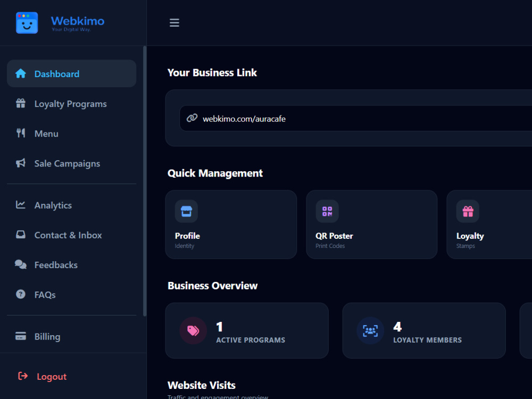Click the Analytics chart icon
This screenshot has height=399, width=532.
[21, 205]
